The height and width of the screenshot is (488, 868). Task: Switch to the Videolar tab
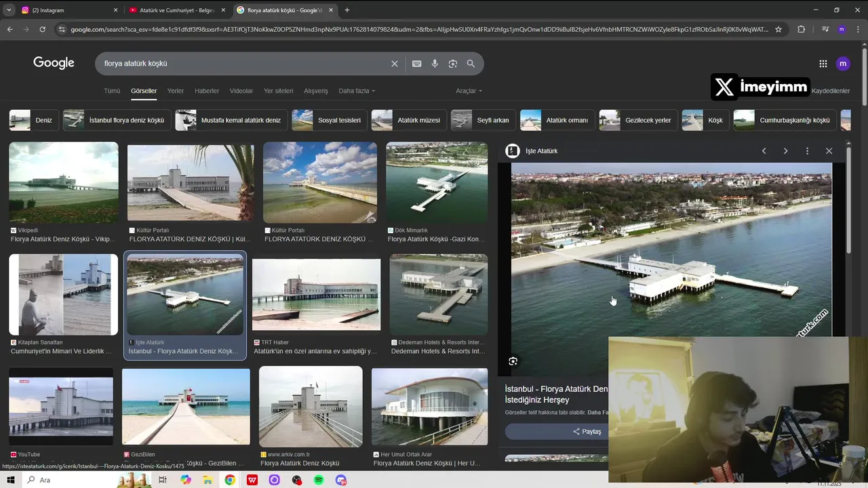click(x=241, y=91)
